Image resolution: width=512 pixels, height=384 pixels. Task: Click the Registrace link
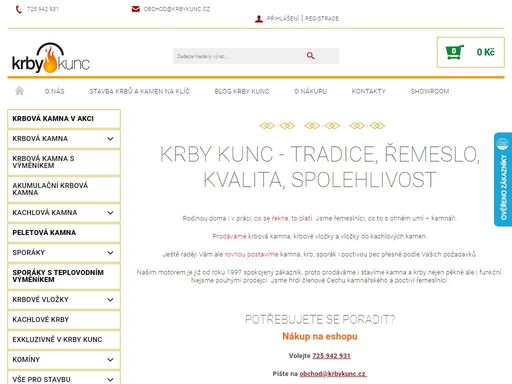[x=322, y=19]
